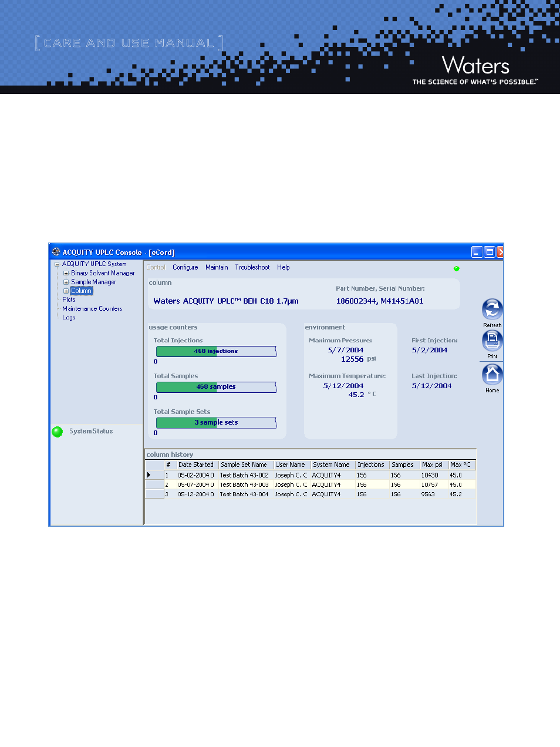This screenshot has height=747, width=560.
Task: Select Binary Solvent Manager in tree
Action: coord(103,273)
